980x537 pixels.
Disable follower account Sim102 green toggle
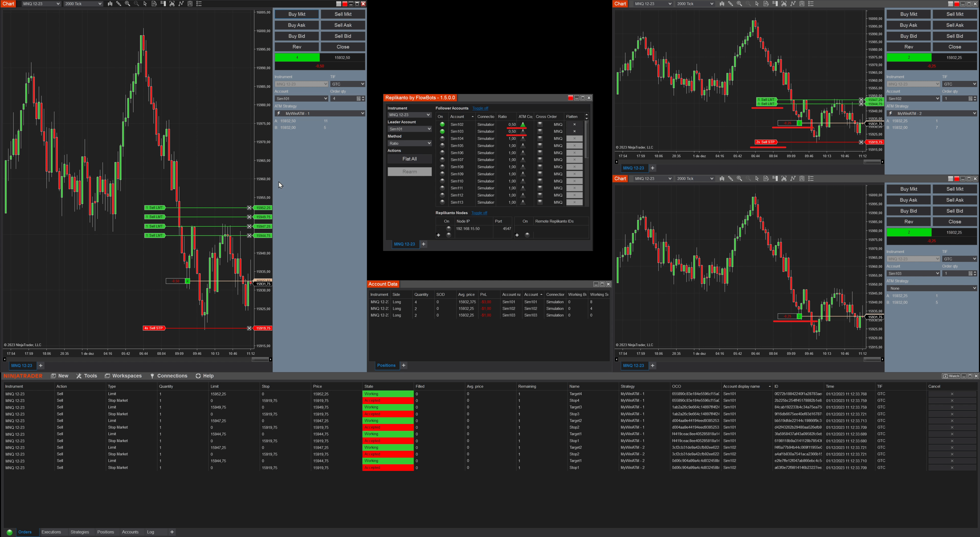pos(442,124)
